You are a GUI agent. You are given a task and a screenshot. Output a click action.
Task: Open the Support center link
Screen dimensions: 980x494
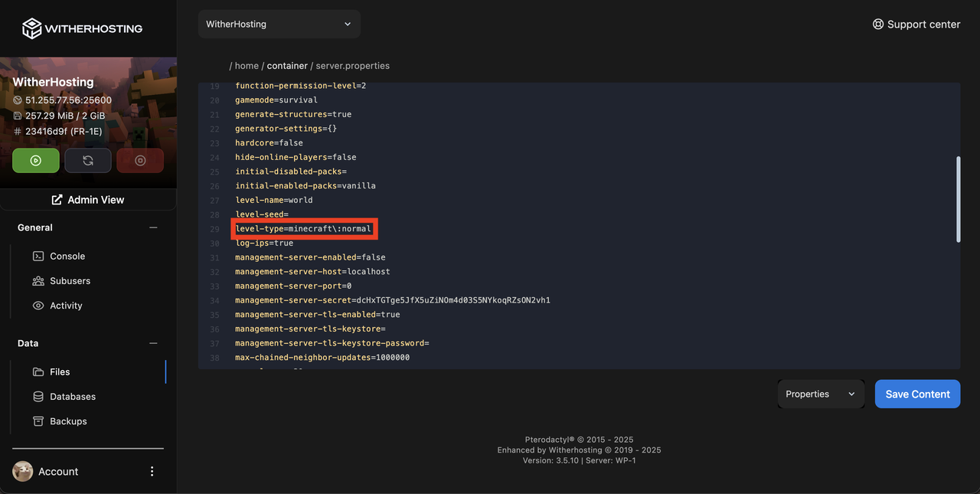(x=916, y=25)
